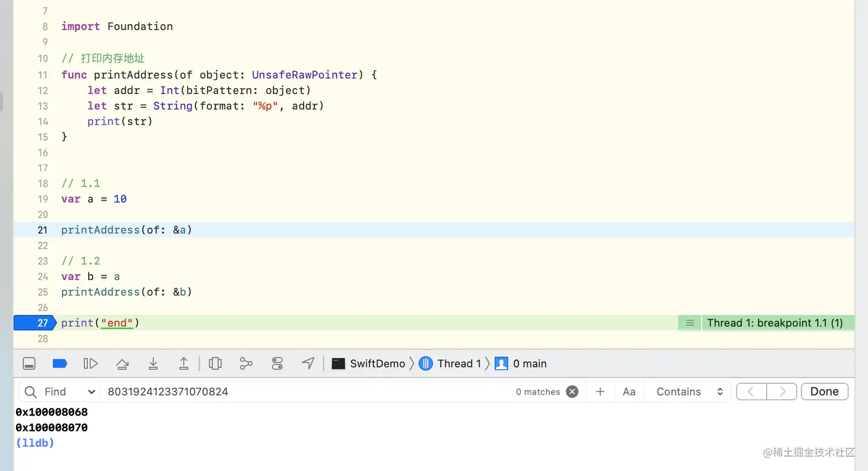Image resolution: width=868 pixels, height=471 pixels.
Task: Step out of current function
Action: (x=184, y=364)
